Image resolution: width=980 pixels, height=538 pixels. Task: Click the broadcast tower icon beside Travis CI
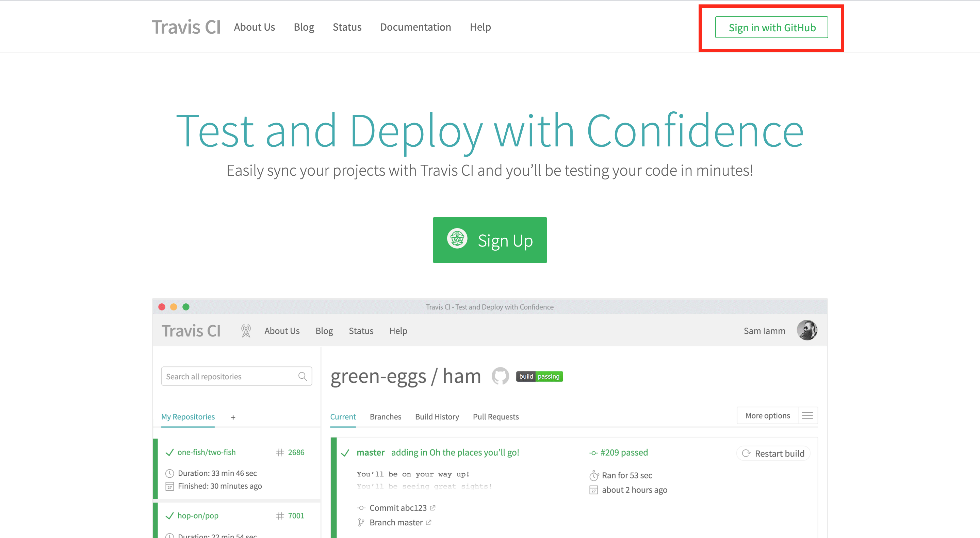tap(246, 331)
